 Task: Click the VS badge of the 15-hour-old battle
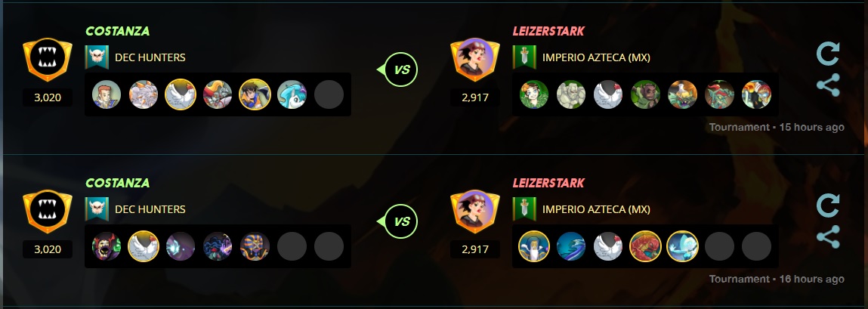point(400,70)
